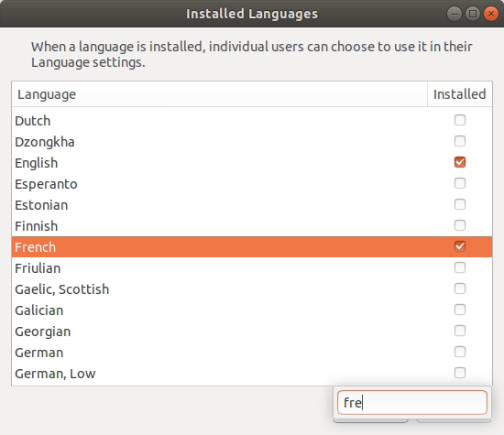Viewport: 504px width, 435px height.
Task: Check the Estonian installed checkbox
Action: click(460, 204)
